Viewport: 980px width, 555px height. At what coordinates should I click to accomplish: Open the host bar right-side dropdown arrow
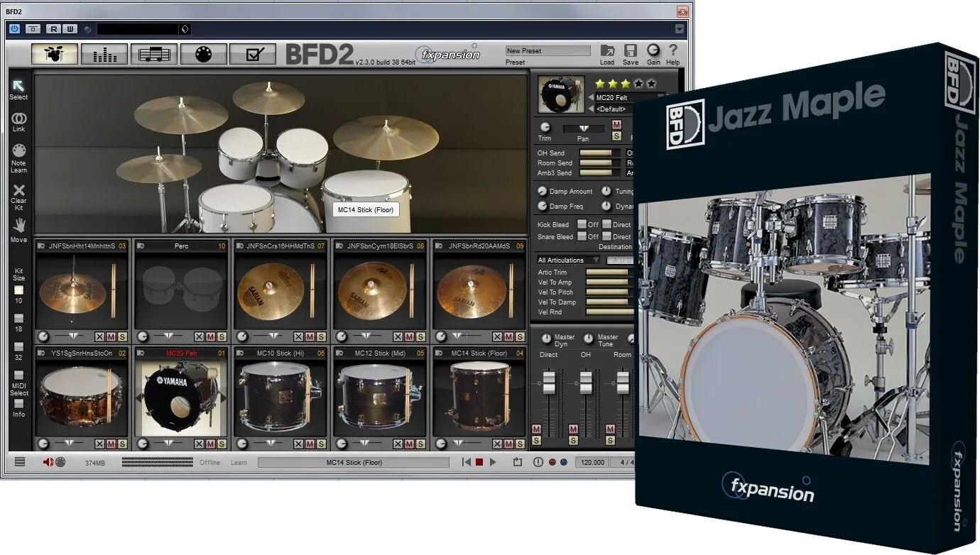click(x=680, y=29)
